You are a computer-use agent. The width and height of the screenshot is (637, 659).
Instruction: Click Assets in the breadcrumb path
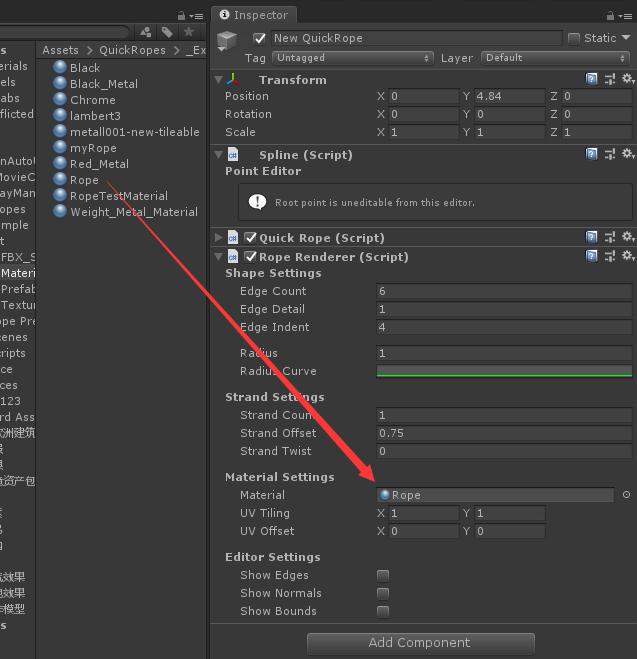(x=60, y=50)
